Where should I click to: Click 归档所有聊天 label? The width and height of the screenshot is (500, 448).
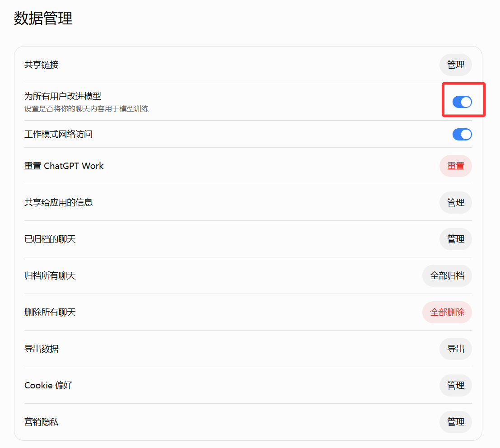pyautogui.click(x=50, y=275)
